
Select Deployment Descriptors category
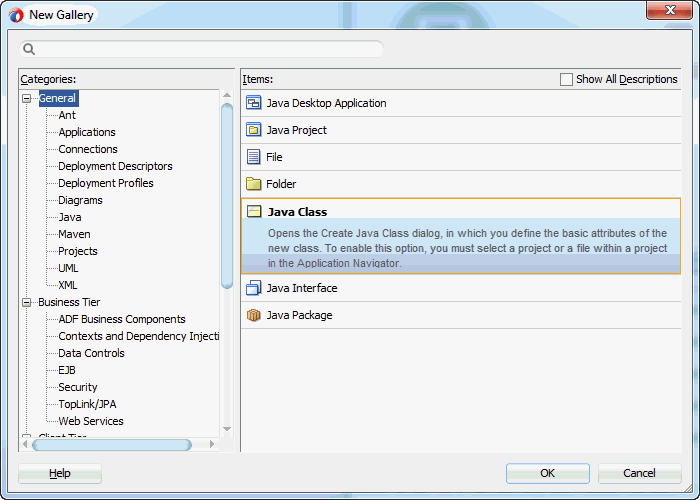115,166
